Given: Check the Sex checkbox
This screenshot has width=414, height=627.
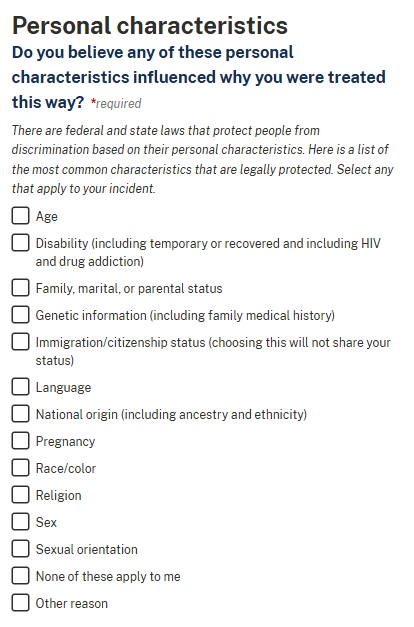Looking at the screenshot, I should [20, 522].
